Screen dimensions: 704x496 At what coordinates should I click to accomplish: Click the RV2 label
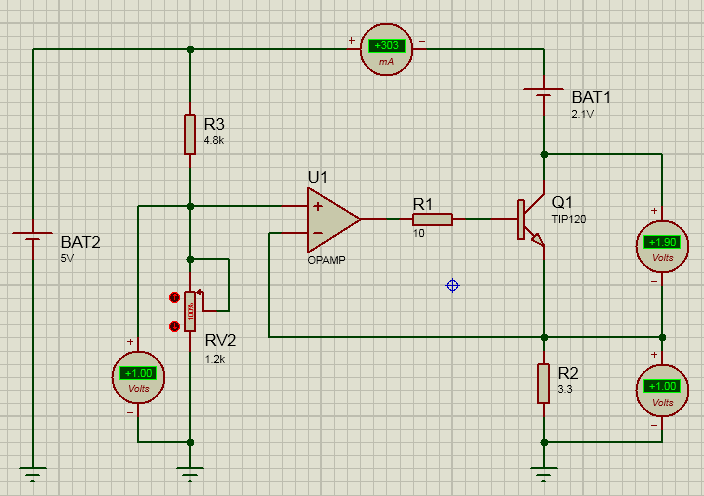click(220, 341)
